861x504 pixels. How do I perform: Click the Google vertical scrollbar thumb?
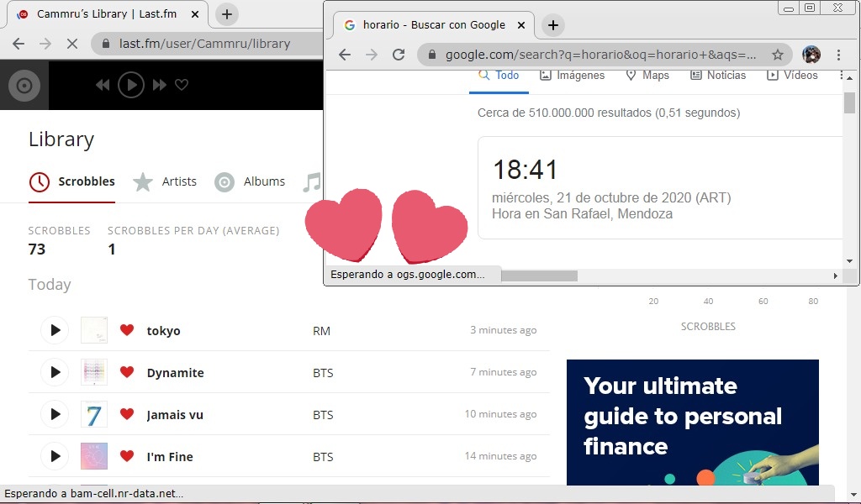click(x=849, y=103)
